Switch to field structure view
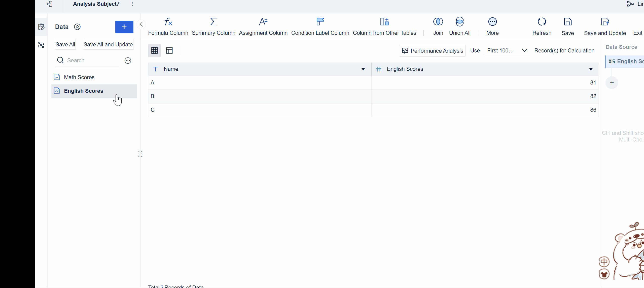Screen dimensions: 644x288 [169, 51]
